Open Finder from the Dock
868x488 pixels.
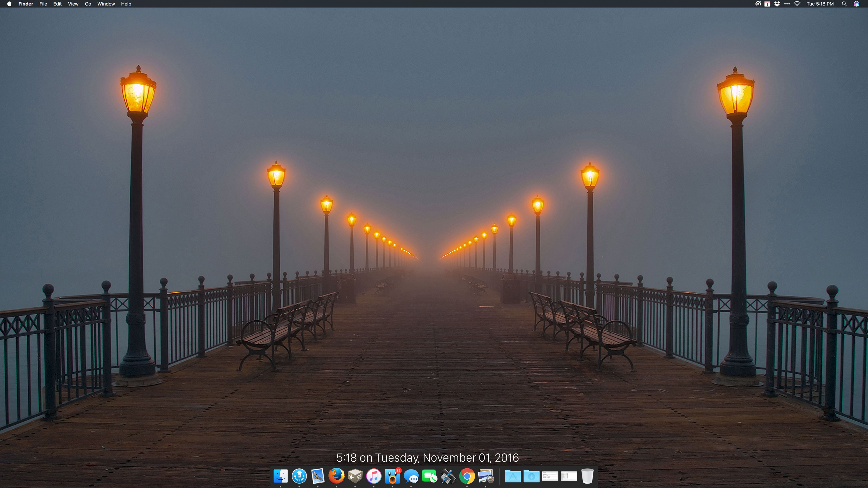(280, 476)
